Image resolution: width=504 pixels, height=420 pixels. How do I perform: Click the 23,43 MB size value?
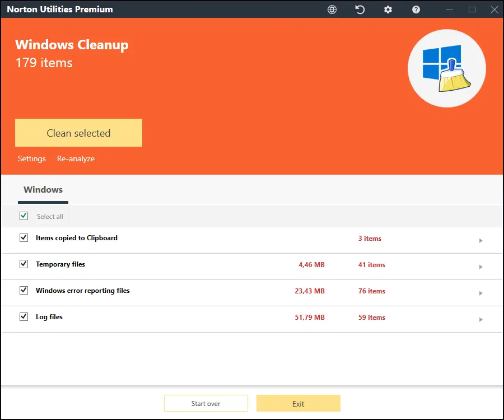click(310, 291)
